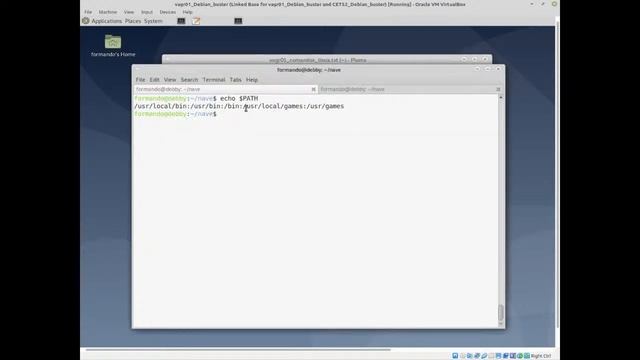
Task: Open the Places menu in the panel
Action: click(x=133, y=21)
